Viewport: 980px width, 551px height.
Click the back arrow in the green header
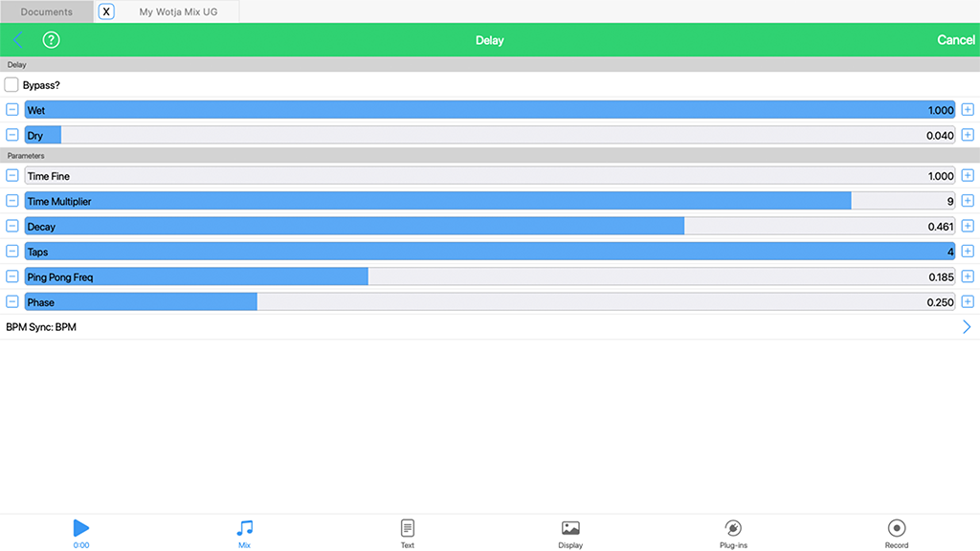18,40
